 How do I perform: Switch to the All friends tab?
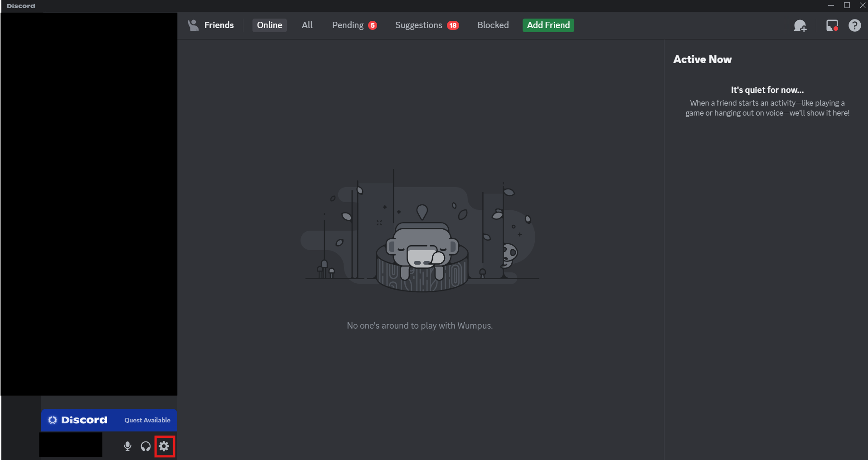pyautogui.click(x=307, y=25)
